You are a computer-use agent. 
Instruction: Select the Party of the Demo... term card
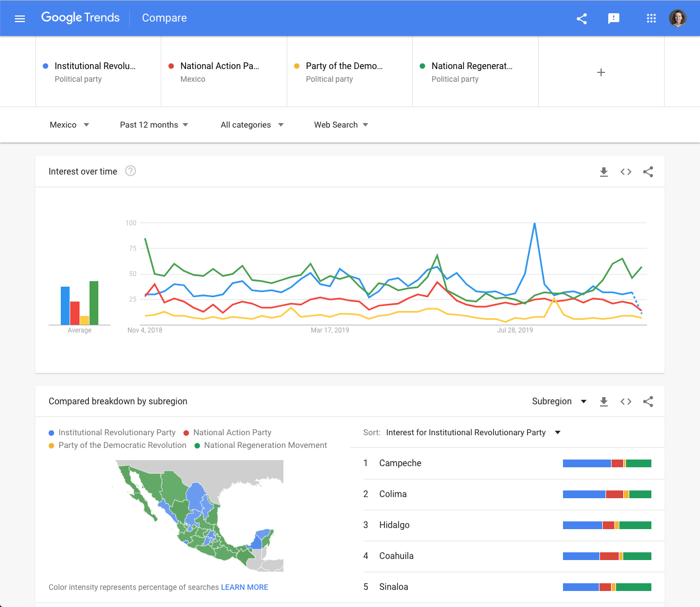click(350, 72)
